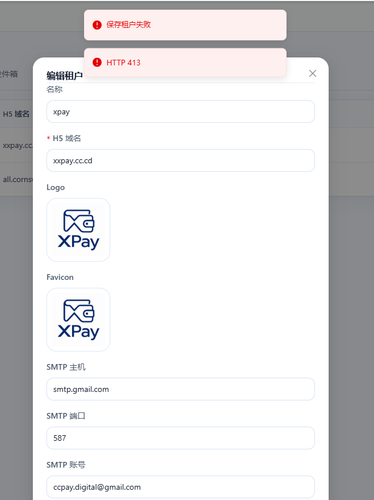Click the 保存租户失败 notification text
This screenshot has width=374, height=500.
click(129, 25)
